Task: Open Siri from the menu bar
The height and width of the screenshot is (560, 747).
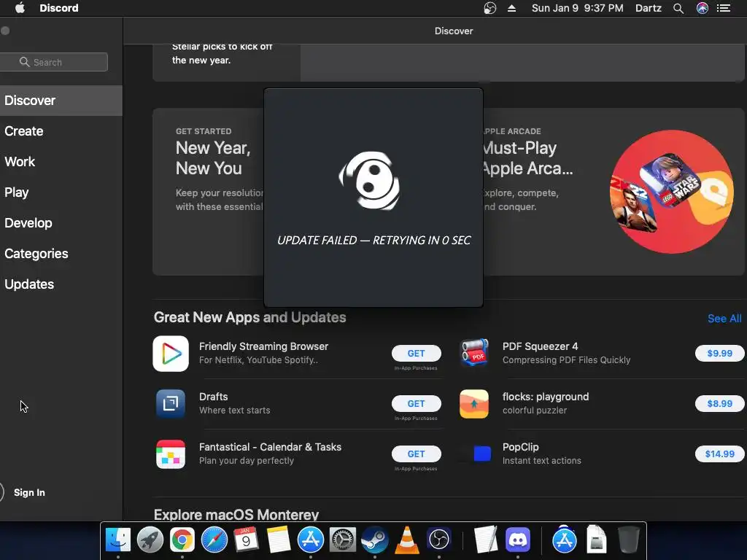Action: click(703, 8)
